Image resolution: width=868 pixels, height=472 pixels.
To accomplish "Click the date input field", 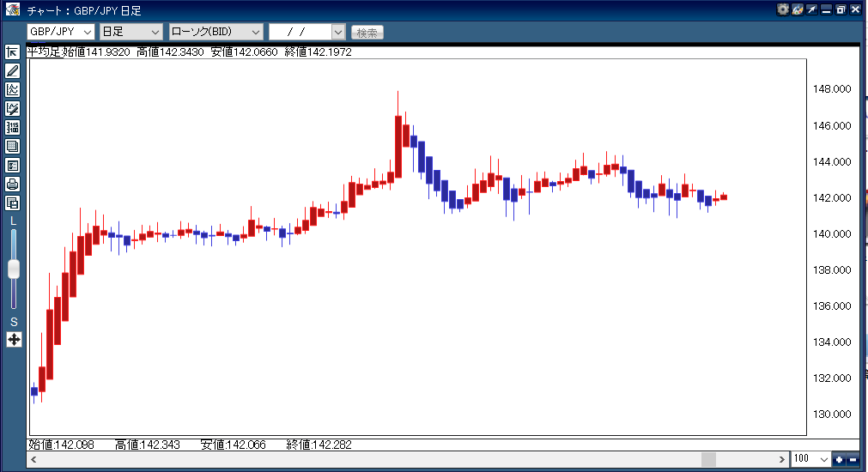I will pyautogui.click(x=300, y=32).
